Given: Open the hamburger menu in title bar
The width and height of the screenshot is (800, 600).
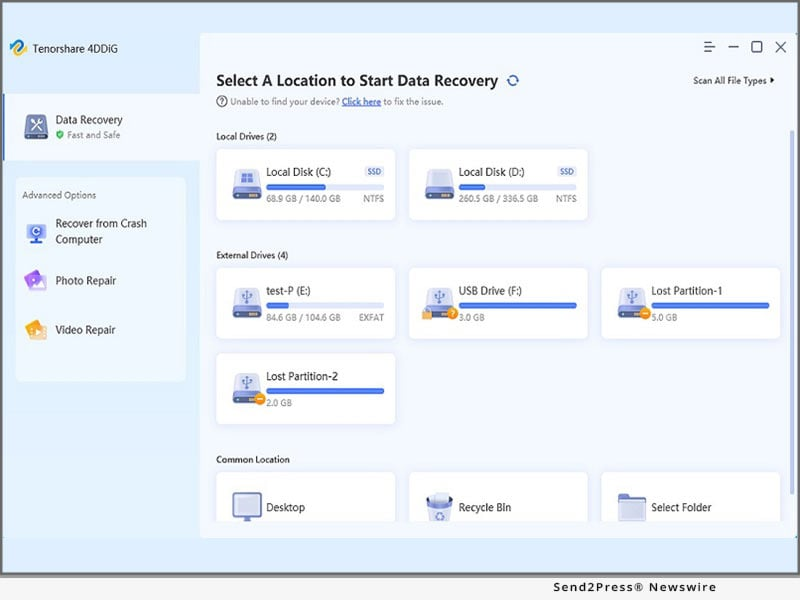Looking at the screenshot, I should click(709, 47).
